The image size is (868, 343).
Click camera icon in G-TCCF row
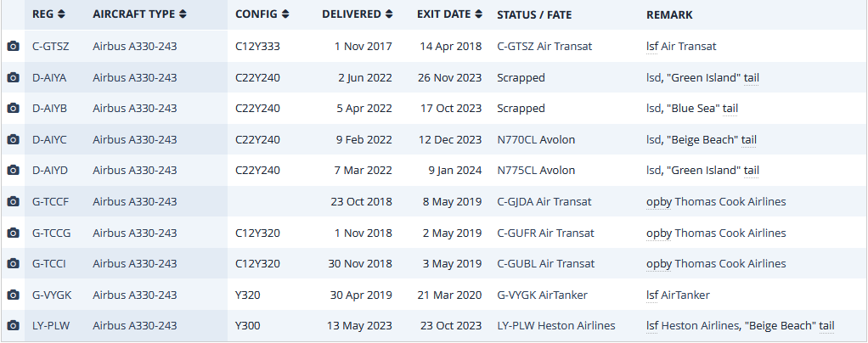click(x=13, y=202)
